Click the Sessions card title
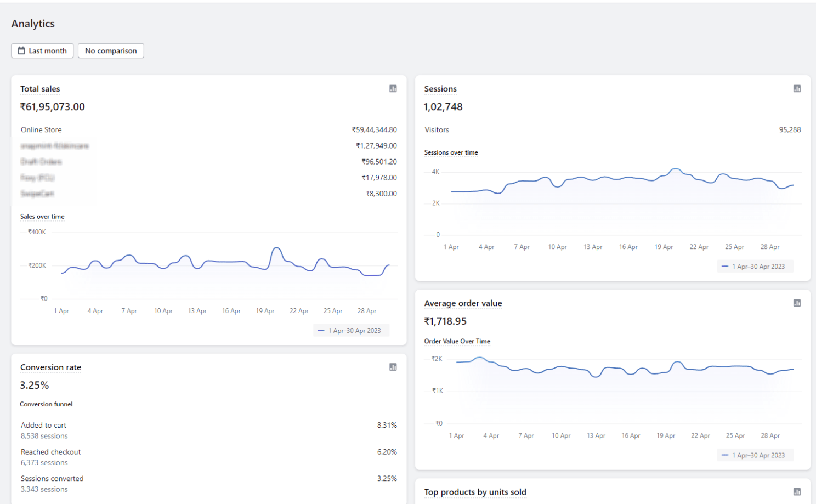This screenshot has width=816, height=504. (440, 89)
